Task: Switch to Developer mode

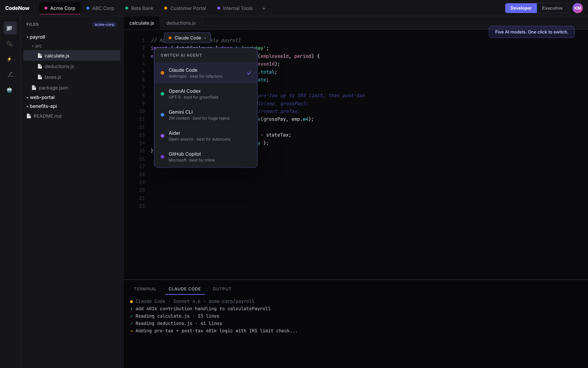Action: pyautogui.click(x=521, y=8)
